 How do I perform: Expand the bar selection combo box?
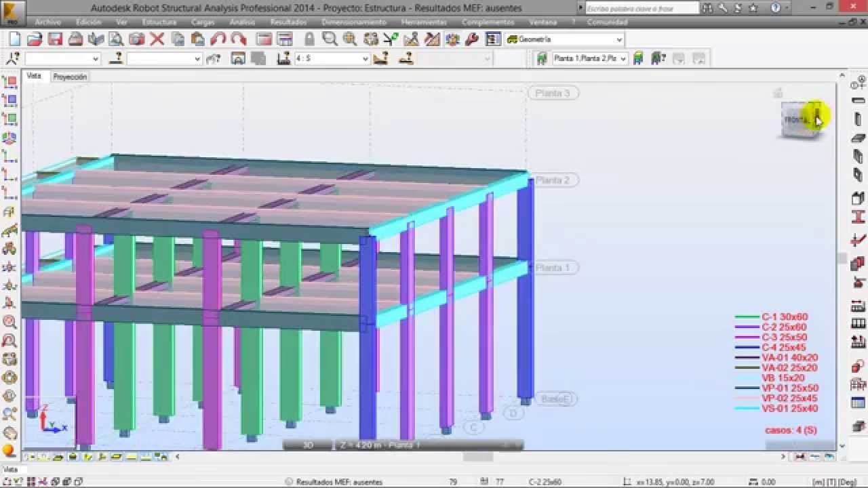[x=197, y=59]
